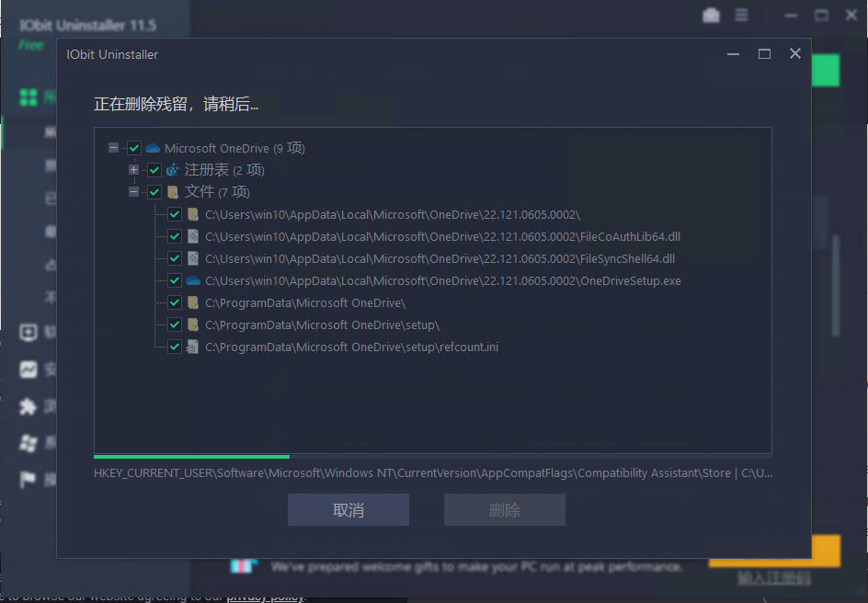Expand the 注册表 (2 项) node
Viewport: 868px width, 603px height.
(133, 170)
